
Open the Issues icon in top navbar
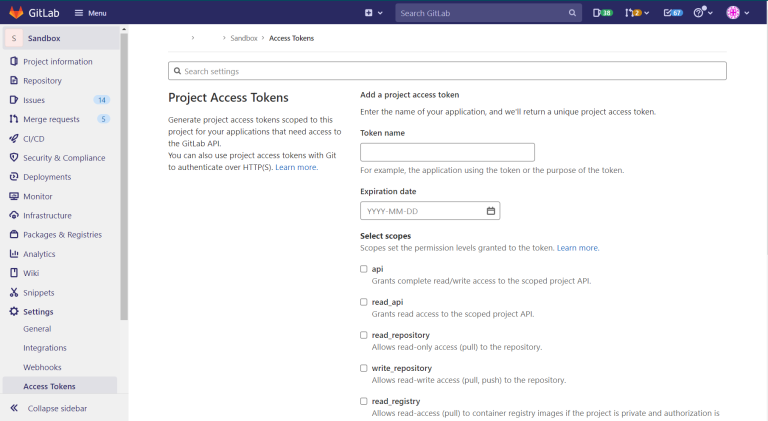click(x=602, y=13)
